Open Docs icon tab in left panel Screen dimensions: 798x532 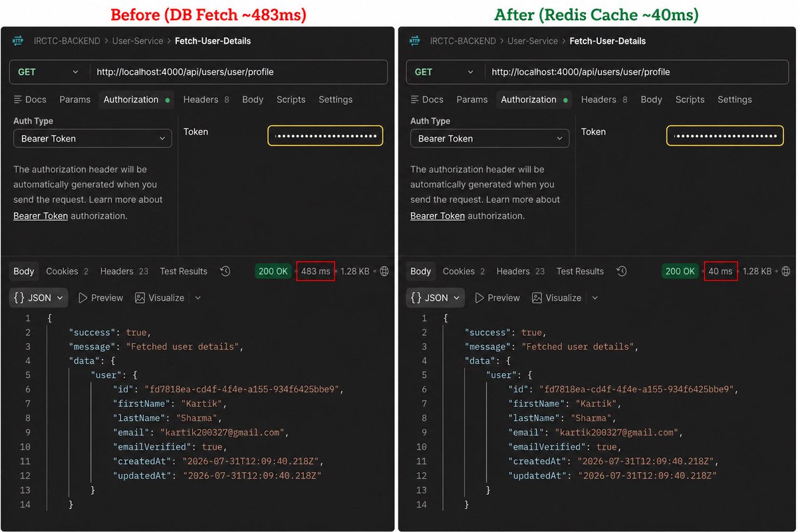coord(30,100)
